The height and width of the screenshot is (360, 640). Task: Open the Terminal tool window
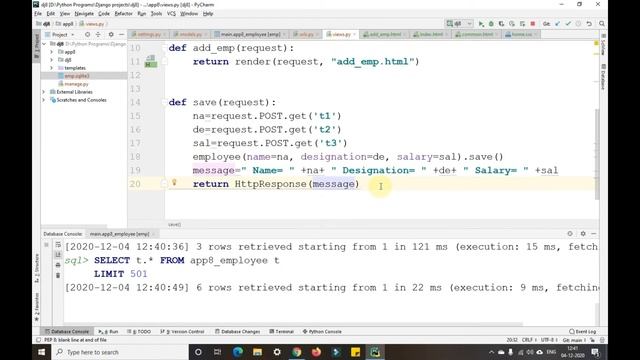[x=282, y=331]
